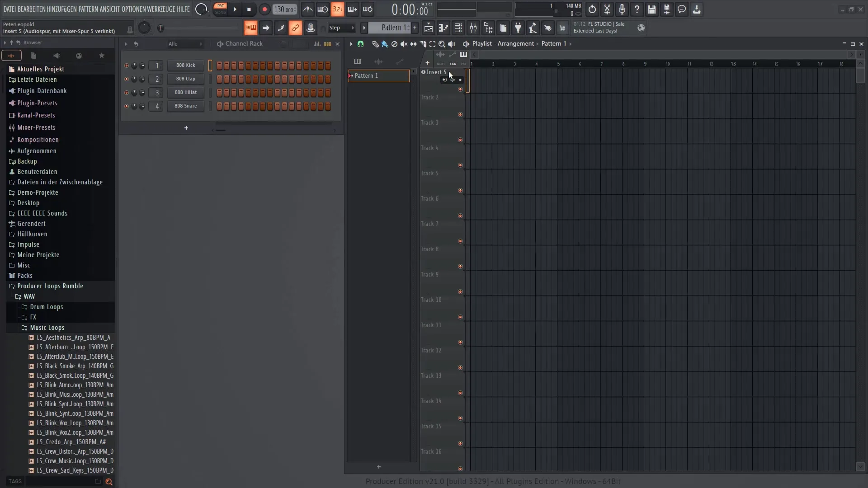The height and width of the screenshot is (488, 868).
Task: Click LS_Blink_Atmo.oop_130BPM loop file
Action: (75, 385)
